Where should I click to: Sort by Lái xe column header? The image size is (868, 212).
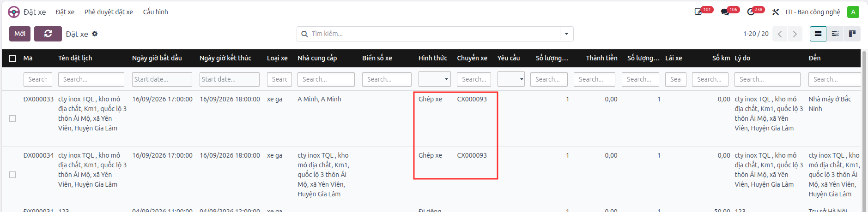pos(674,58)
